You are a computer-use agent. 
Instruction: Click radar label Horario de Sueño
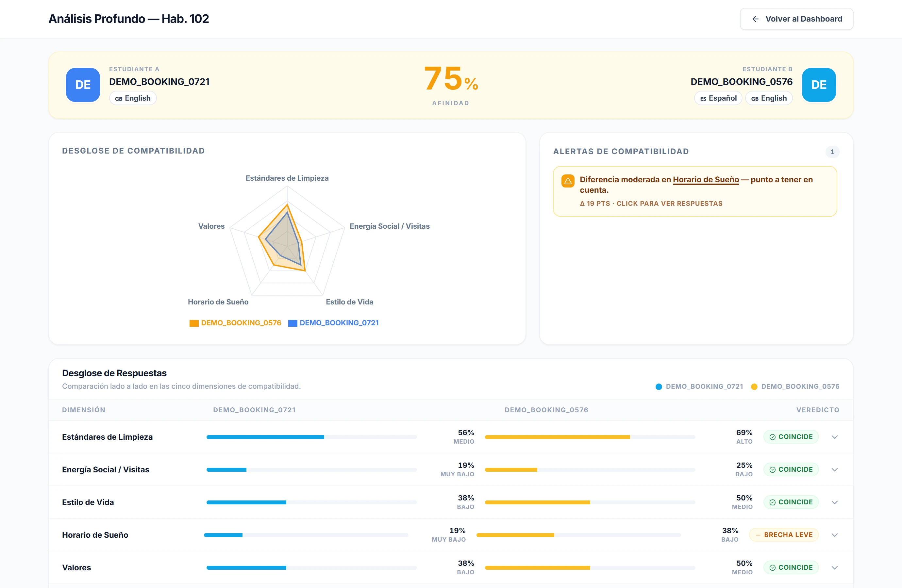(x=218, y=302)
